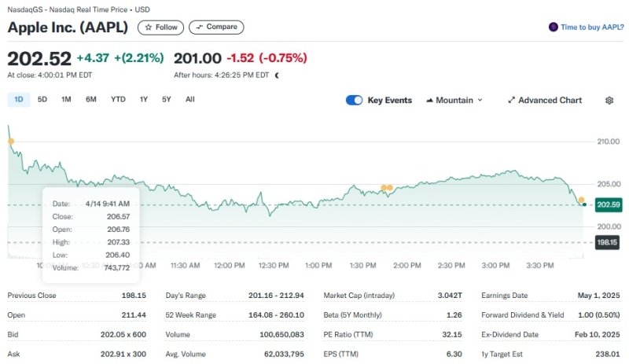Select the 1M chart range
Viewport: 629px width, 364px height.
click(66, 99)
